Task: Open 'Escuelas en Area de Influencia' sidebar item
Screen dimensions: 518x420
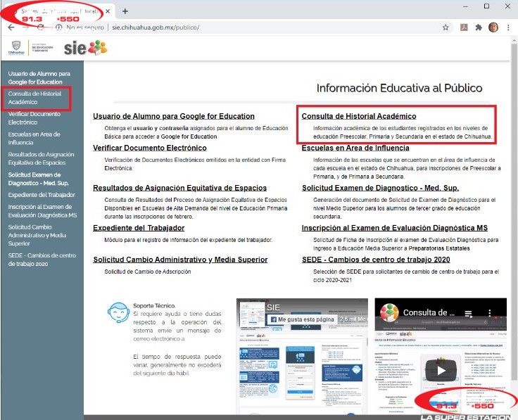Action: point(35,137)
